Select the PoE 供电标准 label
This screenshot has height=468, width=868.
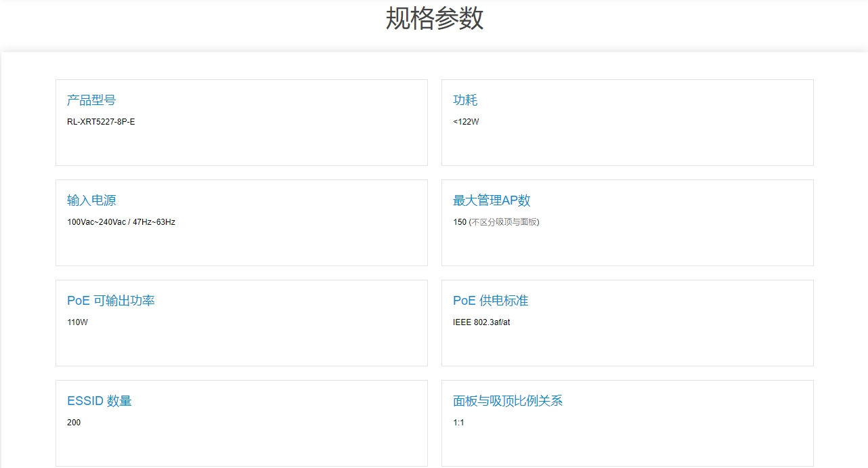pyautogui.click(x=491, y=301)
